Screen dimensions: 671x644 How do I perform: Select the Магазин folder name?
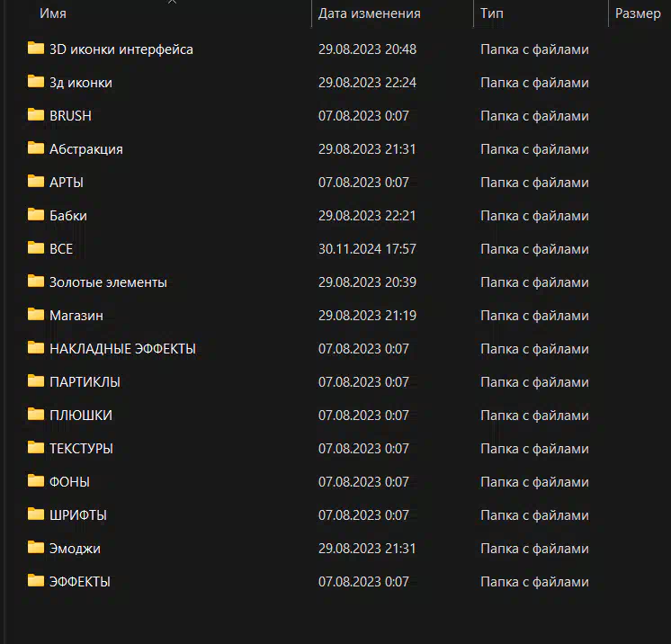pyautogui.click(x=76, y=316)
